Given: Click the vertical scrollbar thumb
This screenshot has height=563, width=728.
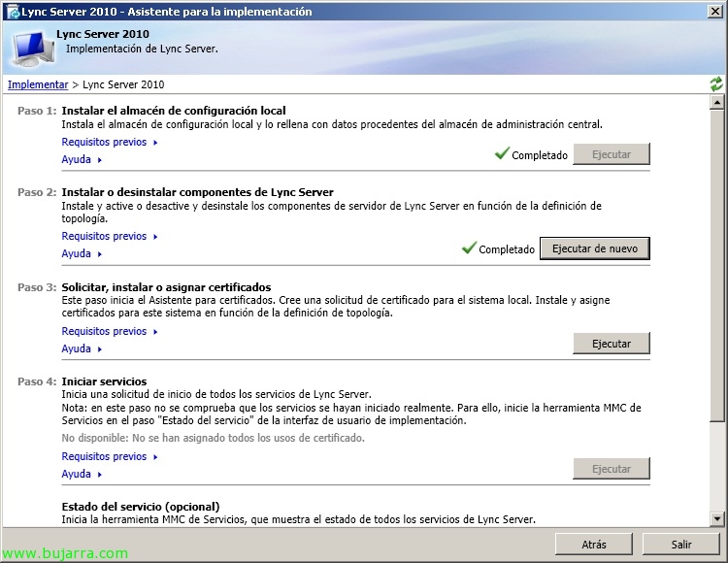Looking at the screenshot, I should [717, 266].
